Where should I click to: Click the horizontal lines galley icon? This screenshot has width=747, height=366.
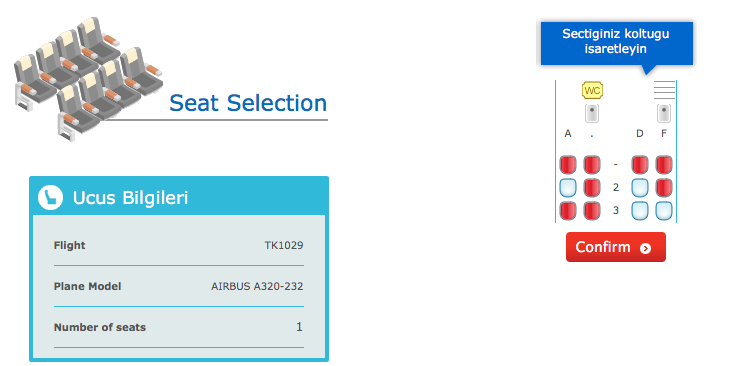click(664, 90)
